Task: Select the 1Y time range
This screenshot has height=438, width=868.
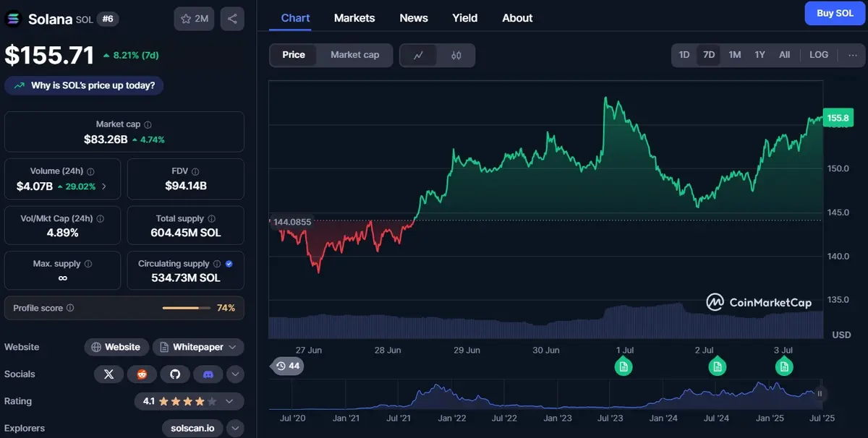Action: (759, 55)
